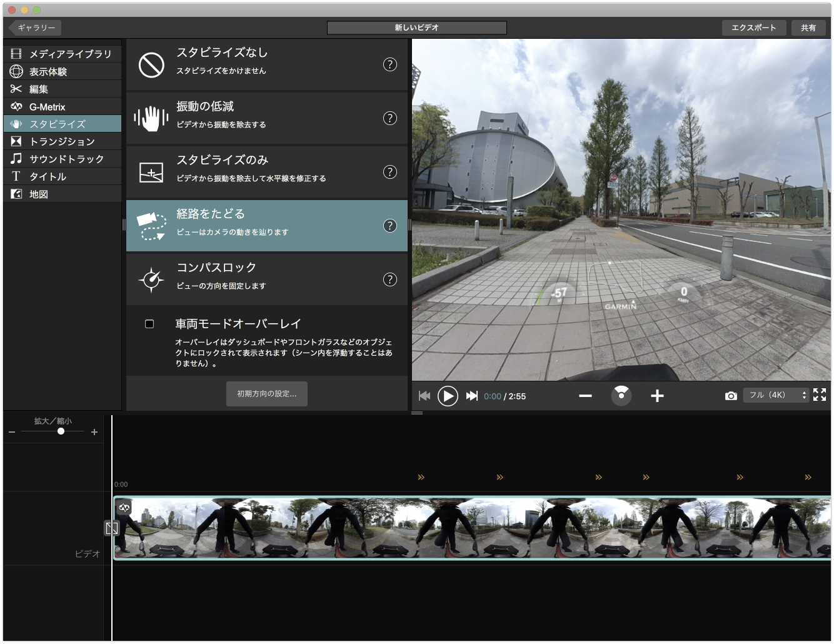
Task: Open help for 振動の低減 option
Action: click(x=389, y=118)
